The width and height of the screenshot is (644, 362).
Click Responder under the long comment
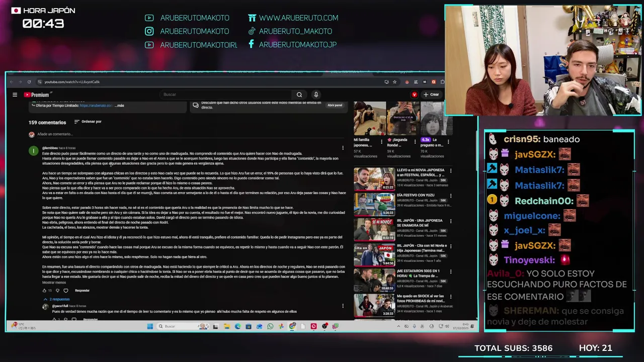(82, 291)
